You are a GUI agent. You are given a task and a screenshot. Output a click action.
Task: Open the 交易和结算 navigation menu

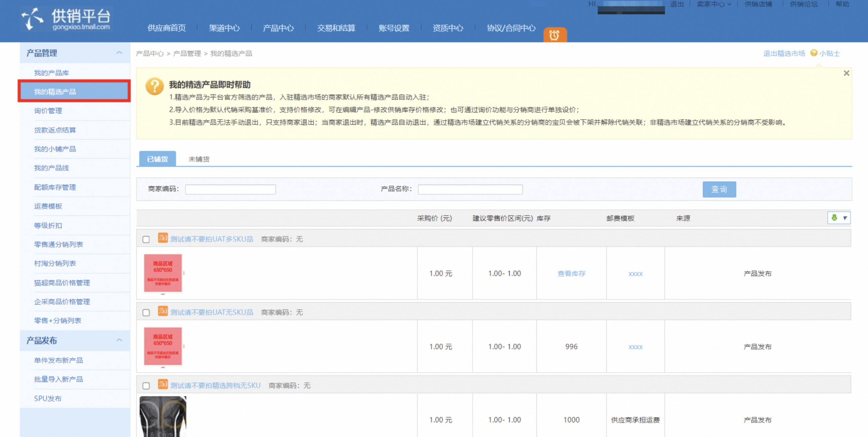(336, 28)
